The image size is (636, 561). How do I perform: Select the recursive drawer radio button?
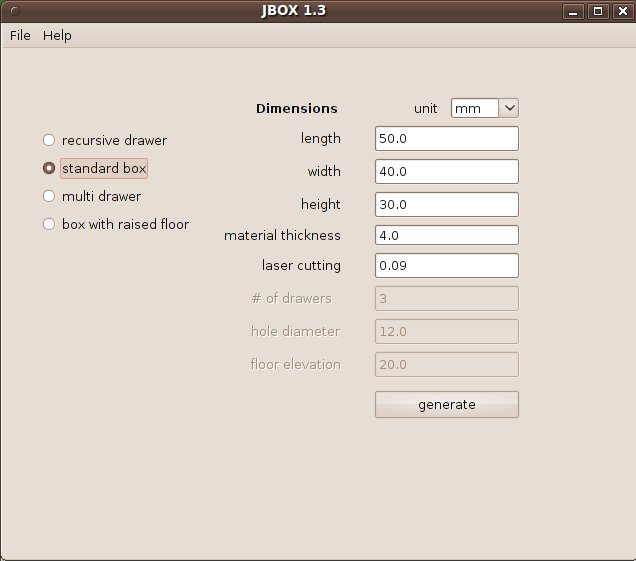pos(48,140)
